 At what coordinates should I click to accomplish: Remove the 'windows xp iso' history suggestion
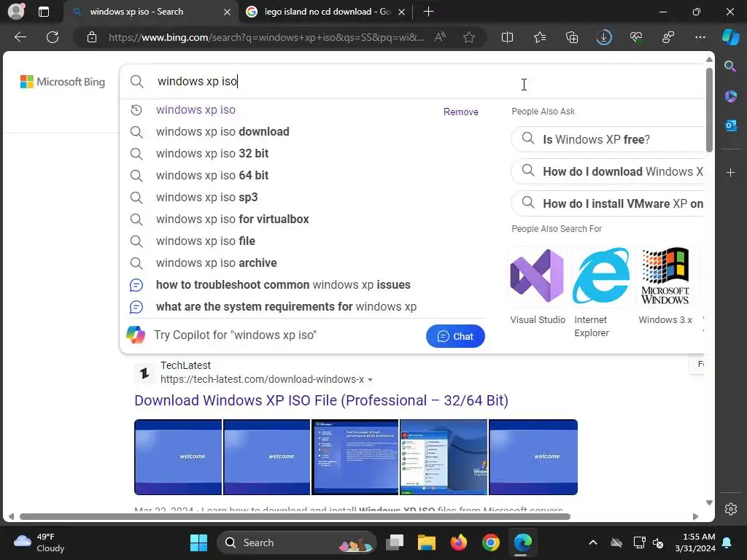[461, 112]
